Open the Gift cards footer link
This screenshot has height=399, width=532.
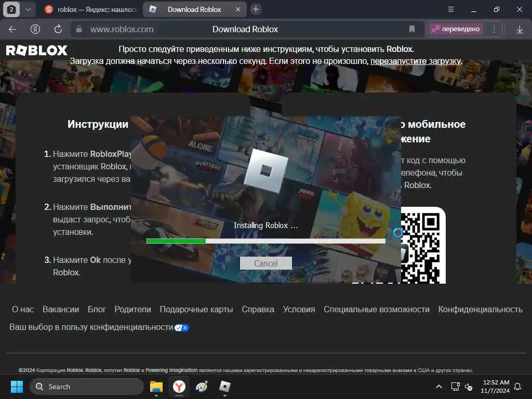(x=196, y=310)
